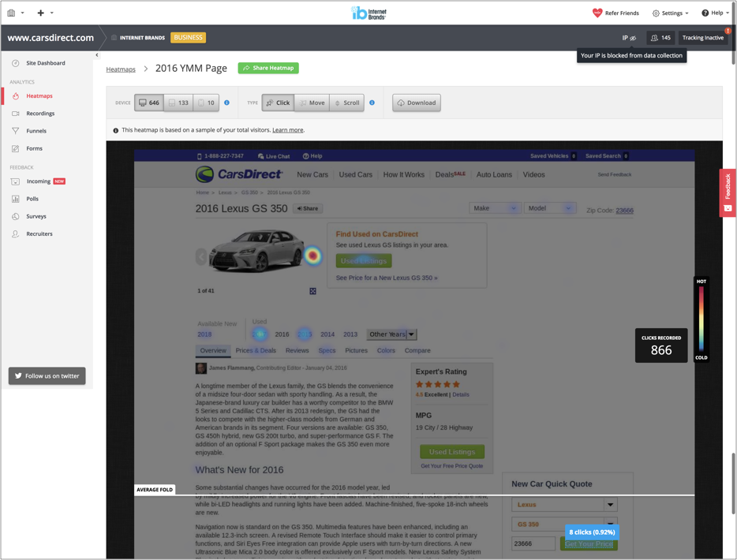Go to Polls feedback section
Image resolution: width=737 pixels, height=560 pixels.
(x=32, y=199)
